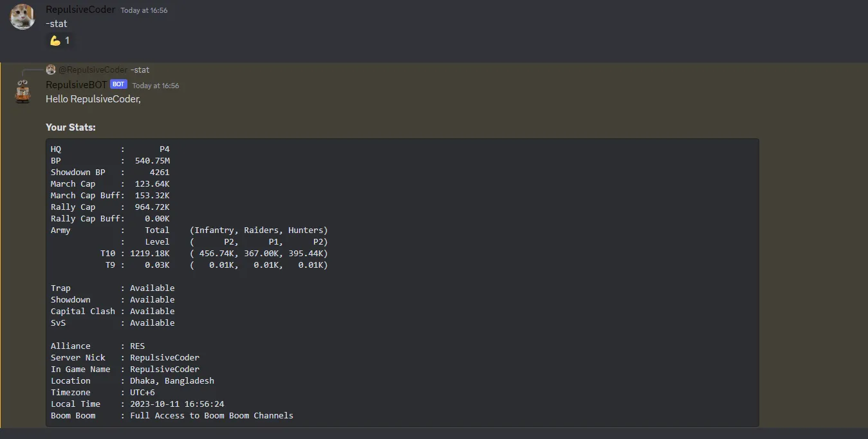868x439 pixels.
Task: Open the RepulsiveBOT username
Action: point(76,85)
